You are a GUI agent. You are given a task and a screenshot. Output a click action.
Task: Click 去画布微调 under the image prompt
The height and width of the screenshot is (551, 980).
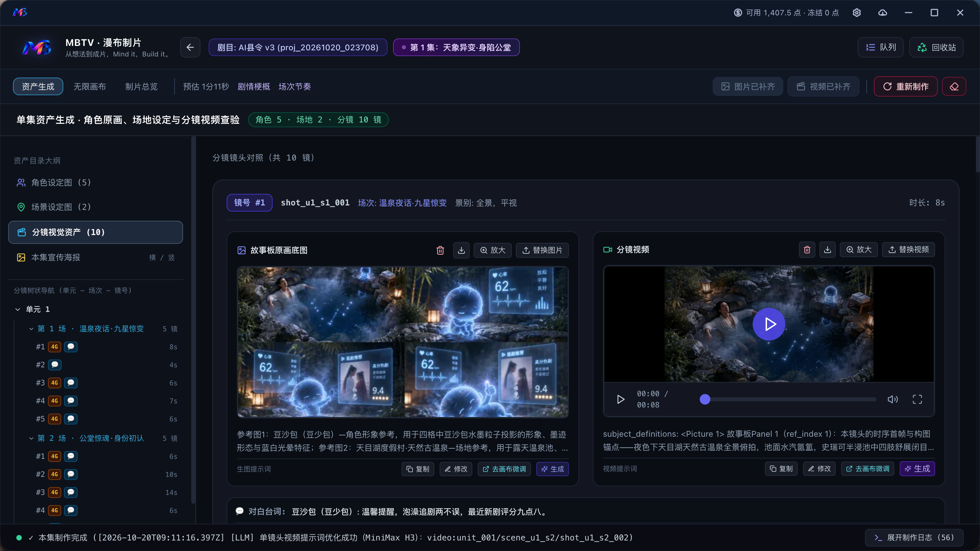[x=504, y=469]
